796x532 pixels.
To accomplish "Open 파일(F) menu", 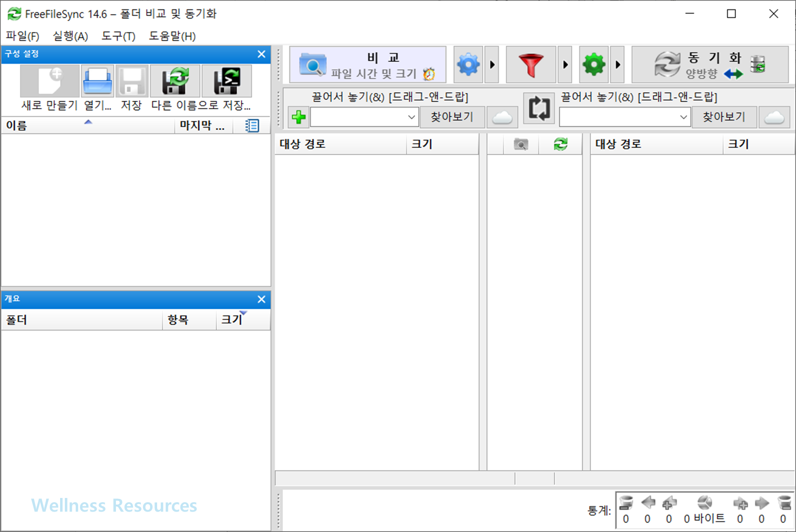I will (x=22, y=36).
